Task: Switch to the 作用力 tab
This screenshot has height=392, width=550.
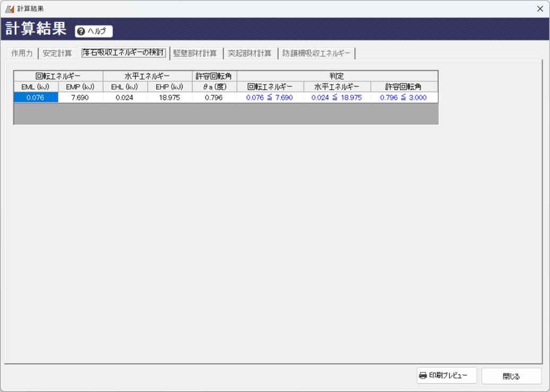Action: (22, 53)
